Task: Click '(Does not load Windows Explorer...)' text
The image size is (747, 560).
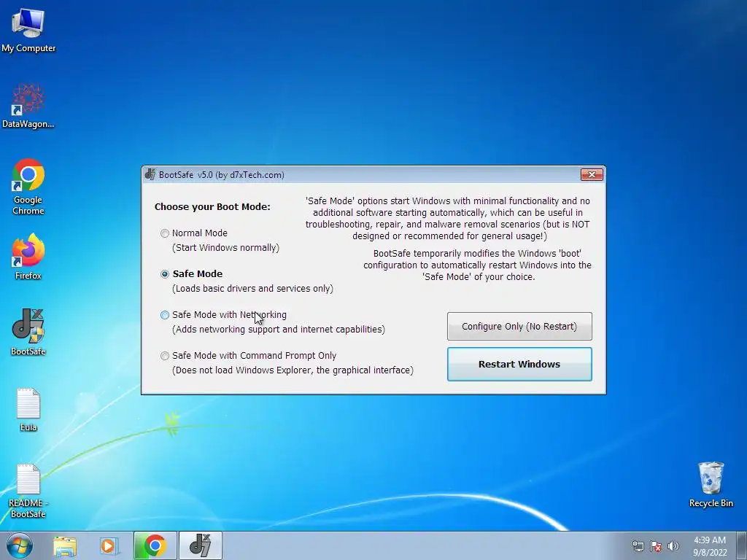Action: (x=293, y=370)
